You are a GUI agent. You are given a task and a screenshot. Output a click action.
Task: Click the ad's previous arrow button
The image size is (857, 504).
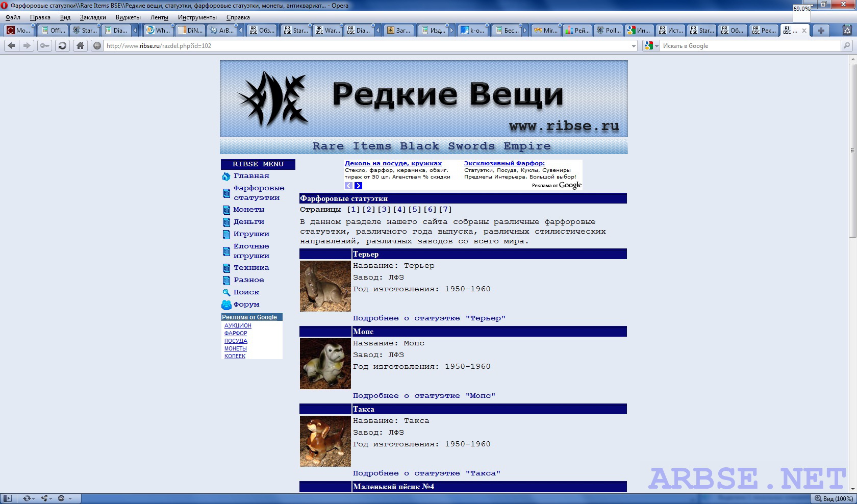coord(348,186)
